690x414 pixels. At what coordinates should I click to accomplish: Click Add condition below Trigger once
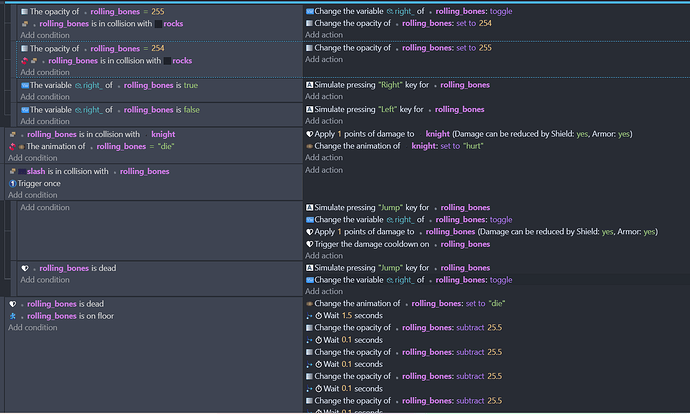click(x=33, y=195)
